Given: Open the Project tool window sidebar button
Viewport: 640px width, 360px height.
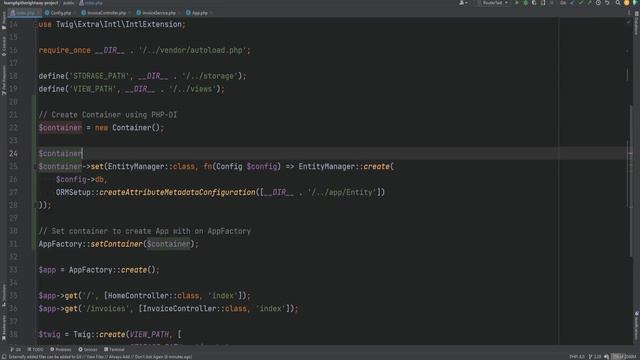Looking at the screenshot, I should click(x=4, y=21).
